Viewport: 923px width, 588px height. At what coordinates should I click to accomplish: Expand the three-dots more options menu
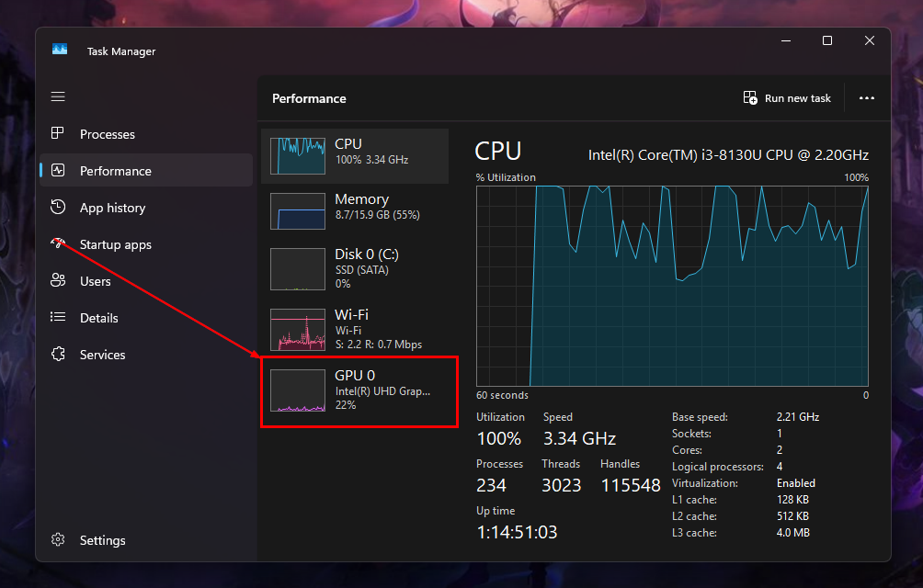click(866, 98)
